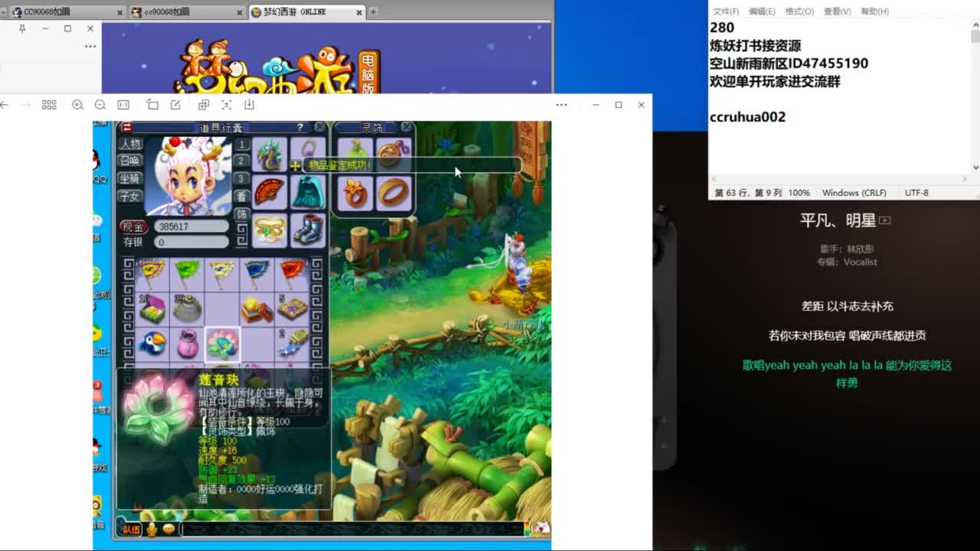Select equipment set button 3
This screenshot has height=551, width=980.
pos(242,178)
